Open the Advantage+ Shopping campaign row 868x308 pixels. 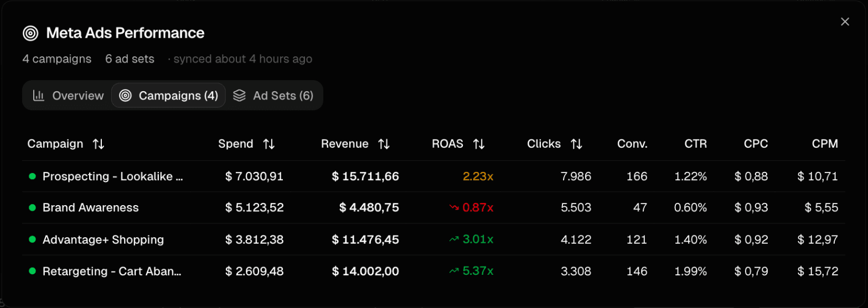433,239
